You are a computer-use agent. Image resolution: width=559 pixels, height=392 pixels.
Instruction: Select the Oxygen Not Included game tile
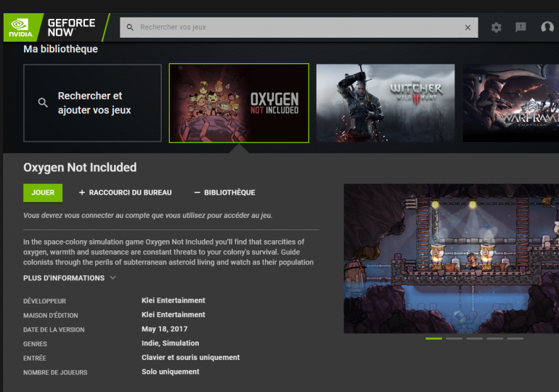click(239, 103)
